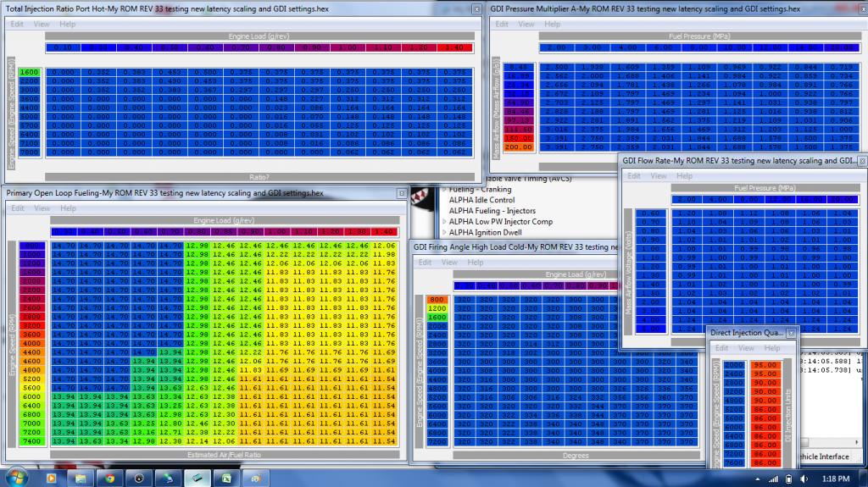The height and width of the screenshot is (487, 868).
Task: Launch Google Chrome from the taskbar
Action: pyautogui.click(x=109, y=478)
